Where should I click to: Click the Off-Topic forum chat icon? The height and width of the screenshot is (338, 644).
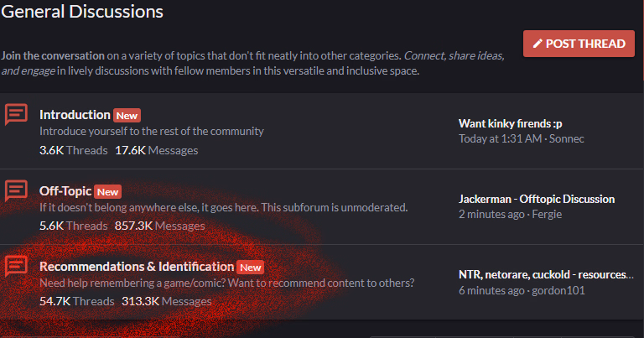(16, 190)
